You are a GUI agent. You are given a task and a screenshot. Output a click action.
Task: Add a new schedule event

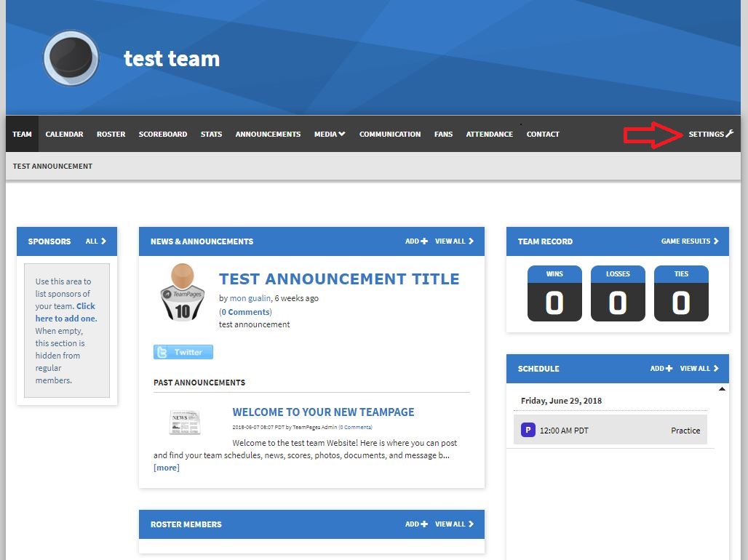coord(661,368)
